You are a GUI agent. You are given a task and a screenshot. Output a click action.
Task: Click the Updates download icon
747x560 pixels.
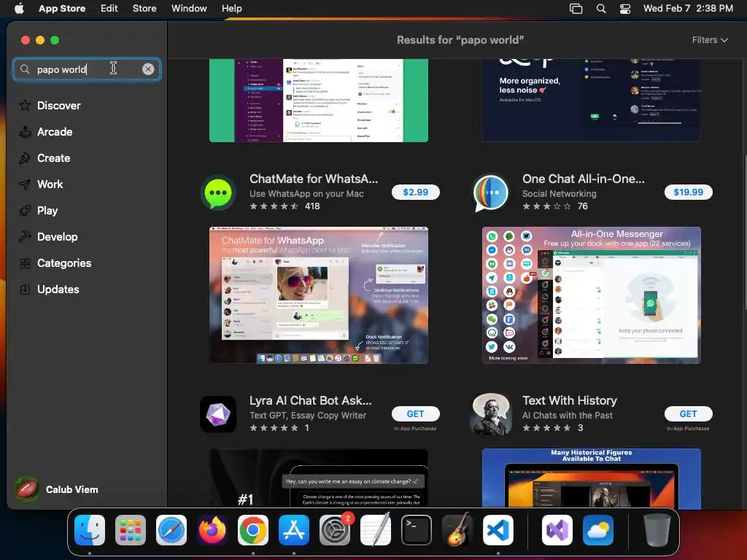[25, 289]
